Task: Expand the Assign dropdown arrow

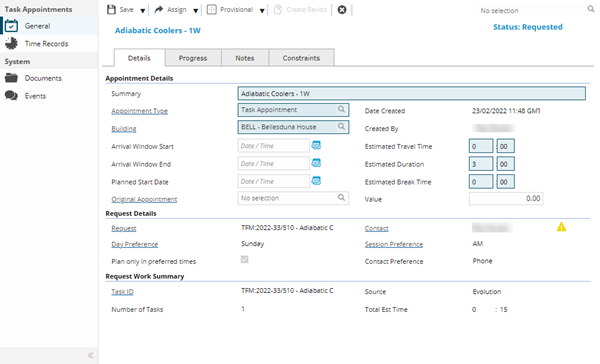Action: 196,11
